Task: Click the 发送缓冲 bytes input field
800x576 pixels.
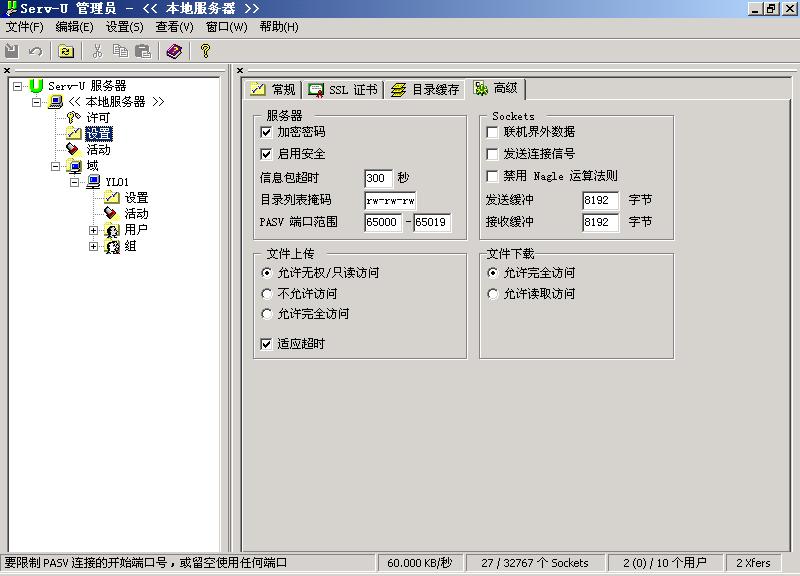Action: point(600,200)
